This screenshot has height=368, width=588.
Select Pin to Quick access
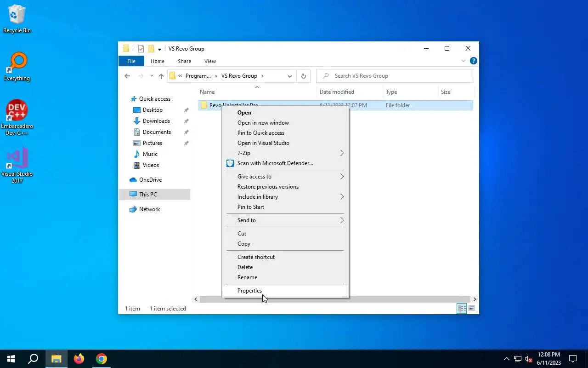(285, 133)
